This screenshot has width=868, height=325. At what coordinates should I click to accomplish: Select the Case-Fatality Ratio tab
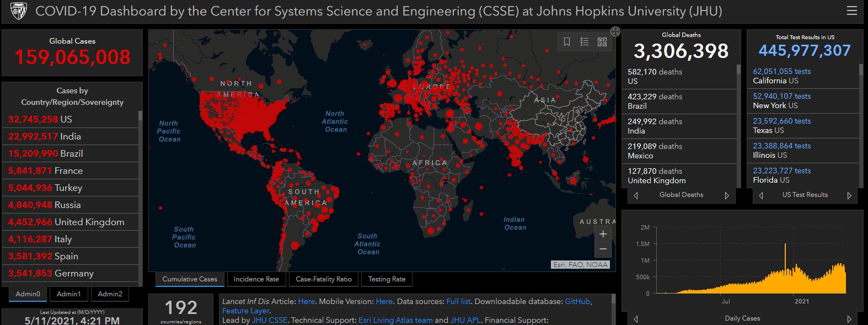[323, 279]
